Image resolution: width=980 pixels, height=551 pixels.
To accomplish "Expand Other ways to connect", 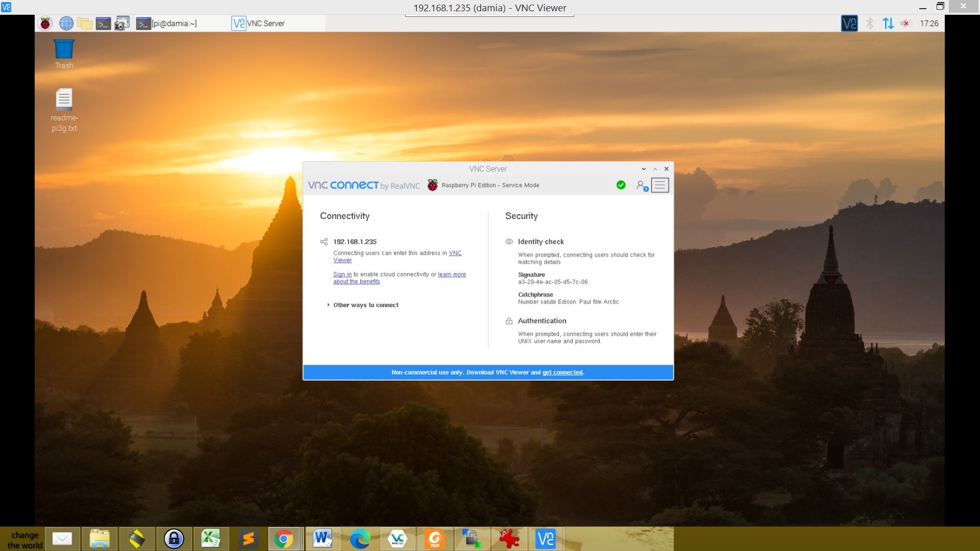I will click(x=365, y=305).
